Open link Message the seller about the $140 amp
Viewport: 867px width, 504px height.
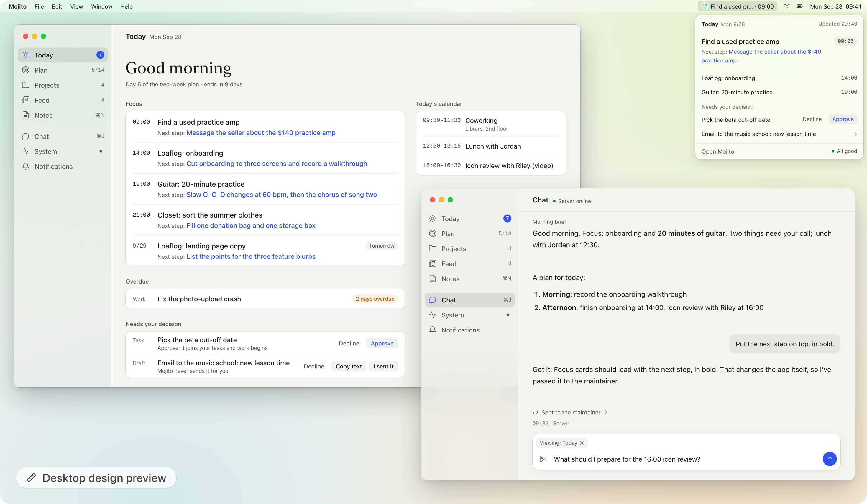(261, 133)
